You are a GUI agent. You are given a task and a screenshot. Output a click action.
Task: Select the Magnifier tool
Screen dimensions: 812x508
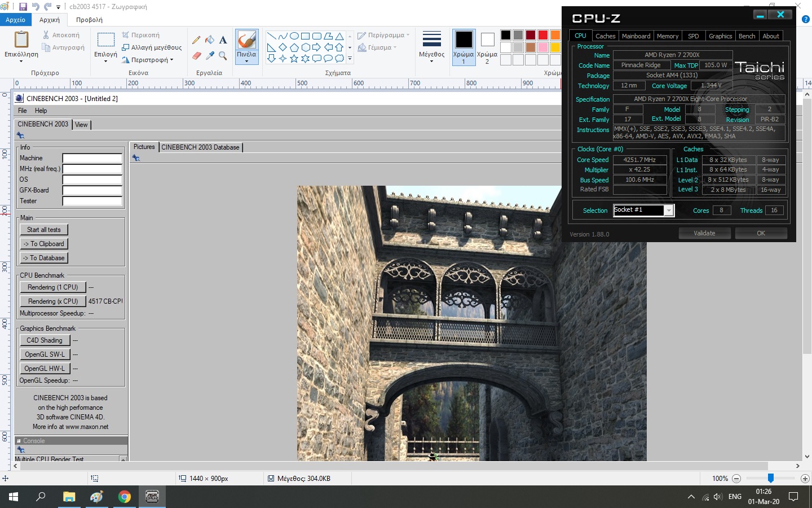point(223,55)
